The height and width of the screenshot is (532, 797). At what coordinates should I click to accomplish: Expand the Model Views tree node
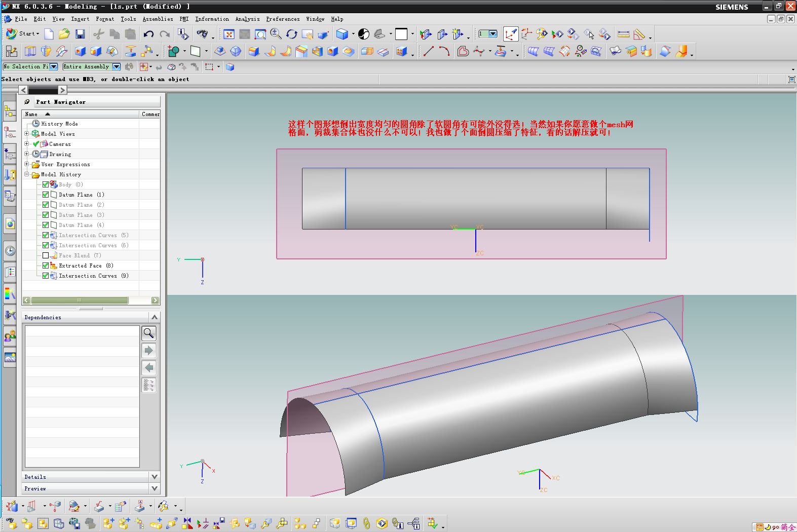[x=27, y=134]
